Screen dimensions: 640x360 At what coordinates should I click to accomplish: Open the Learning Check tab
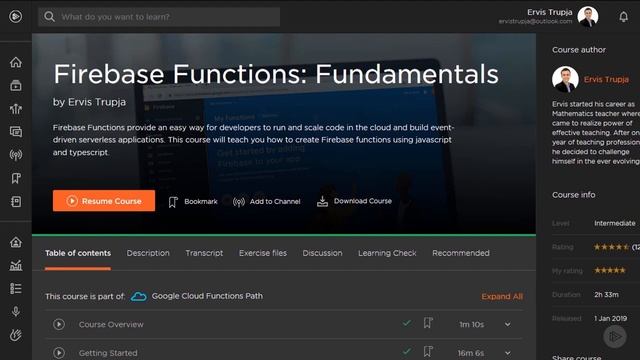pos(387,253)
